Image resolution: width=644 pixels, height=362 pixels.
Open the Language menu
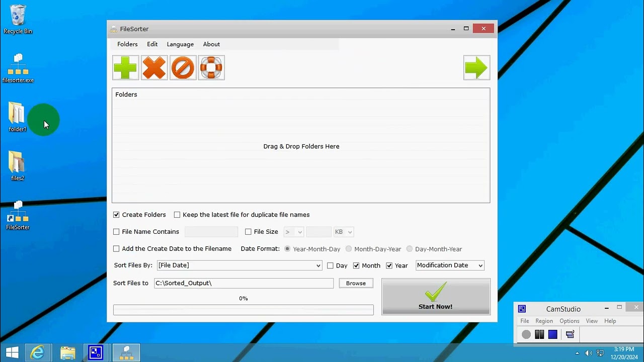coord(180,44)
